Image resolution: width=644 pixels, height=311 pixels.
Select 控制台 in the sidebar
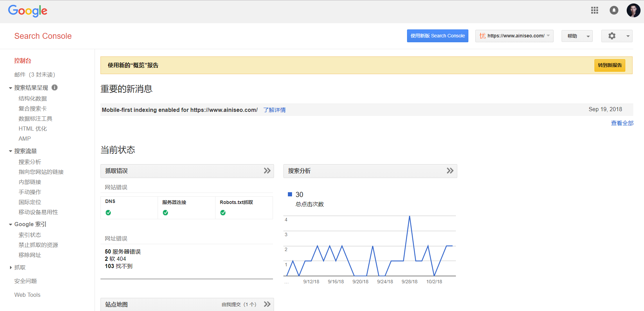[23, 61]
